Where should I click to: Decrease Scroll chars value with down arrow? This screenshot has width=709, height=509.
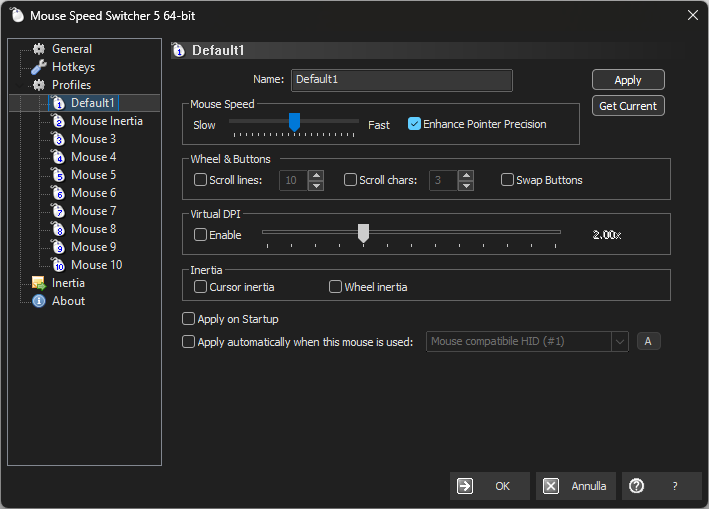click(466, 185)
